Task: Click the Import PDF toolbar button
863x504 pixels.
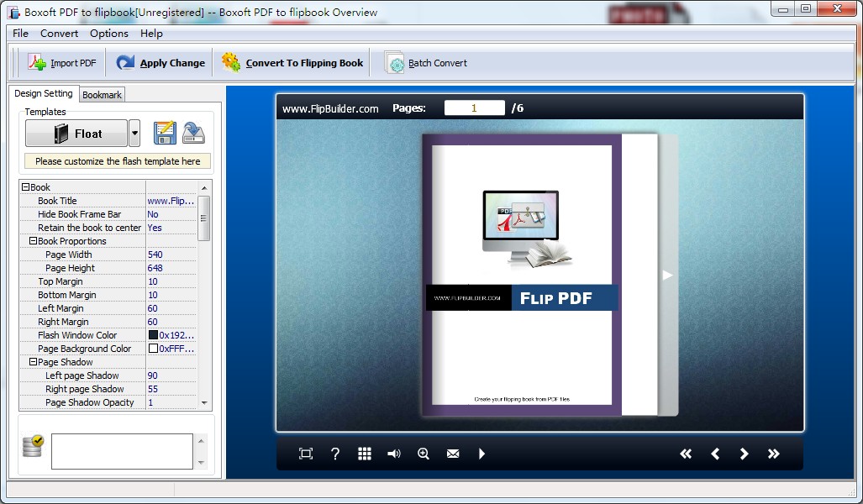Action: [x=61, y=63]
